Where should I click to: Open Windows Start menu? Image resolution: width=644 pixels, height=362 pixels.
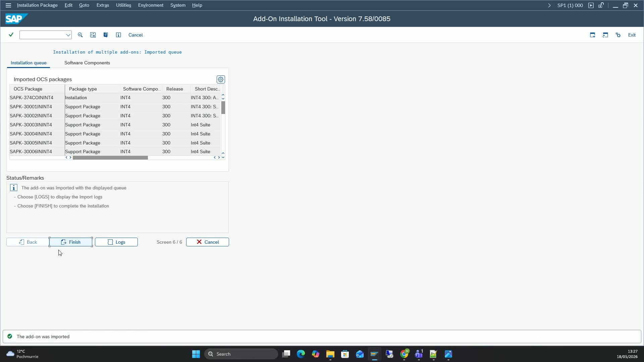point(196,354)
